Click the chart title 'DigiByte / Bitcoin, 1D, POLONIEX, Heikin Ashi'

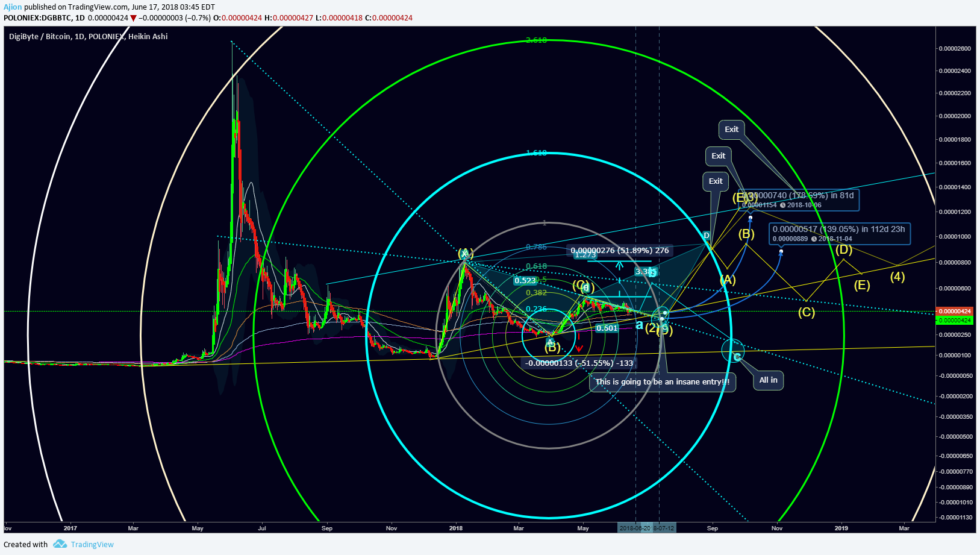(x=89, y=37)
